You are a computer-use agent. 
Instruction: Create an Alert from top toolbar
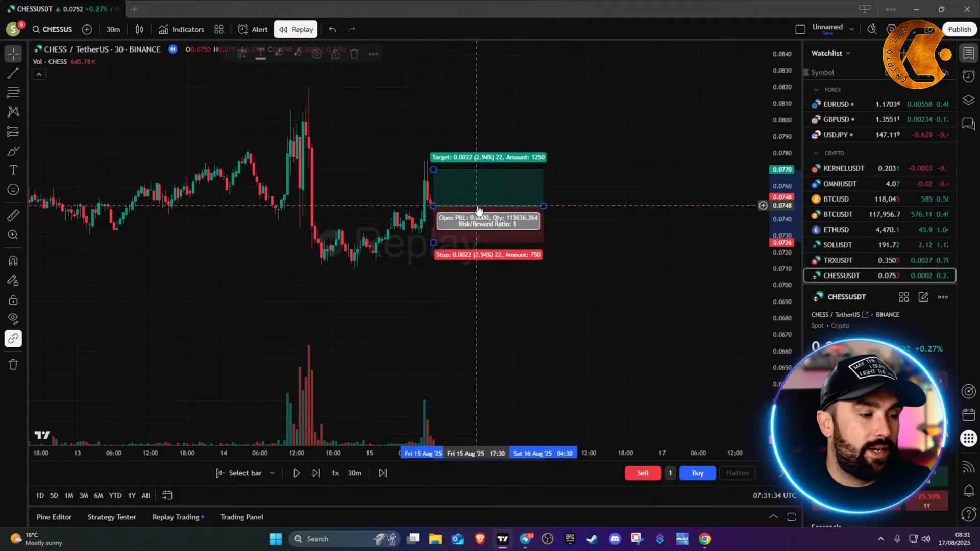click(253, 29)
